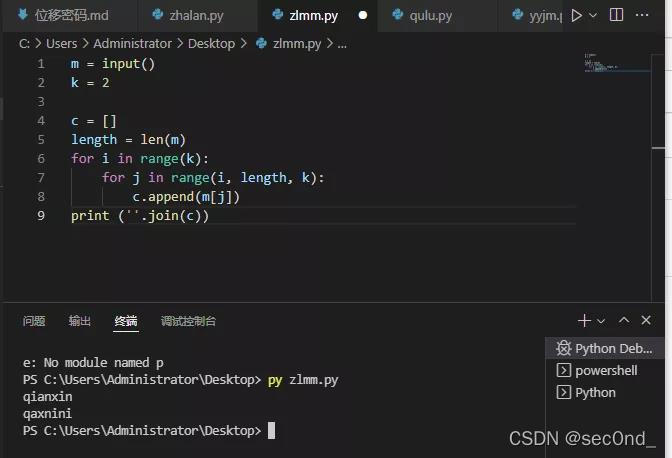Image resolution: width=672 pixels, height=458 pixels.
Task: Select the Python Deb... terminal entry
Action: click(605, 348)
